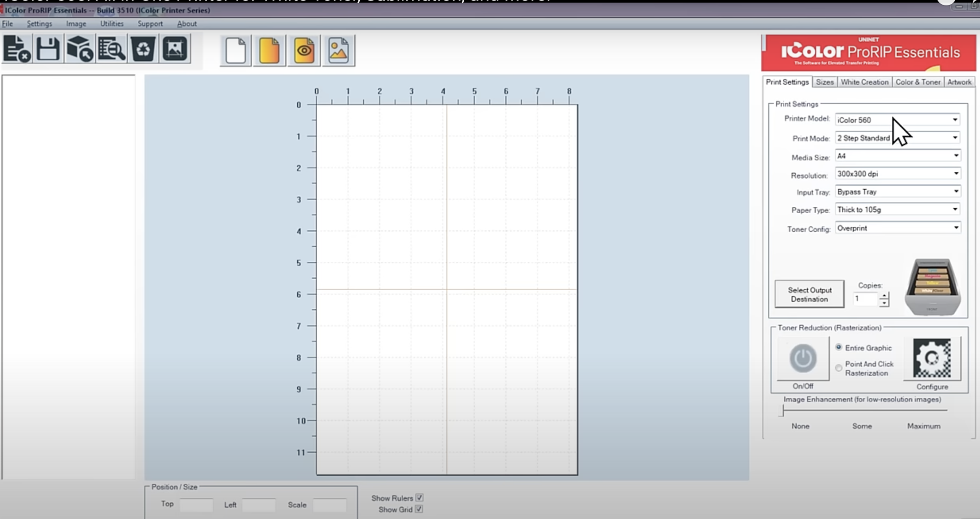Enable Show Grid checkbox

pos(420,509)
